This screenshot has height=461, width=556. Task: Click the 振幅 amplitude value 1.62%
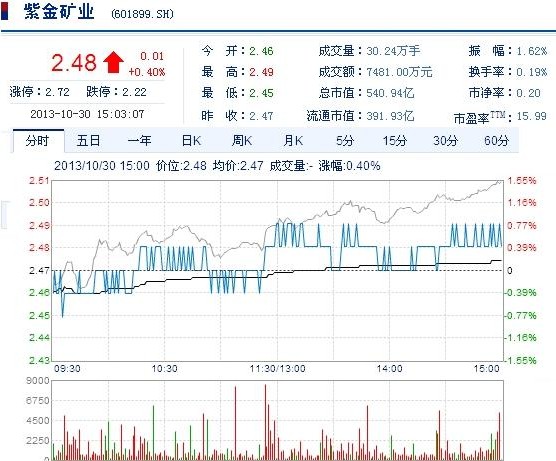pos(532,51)
